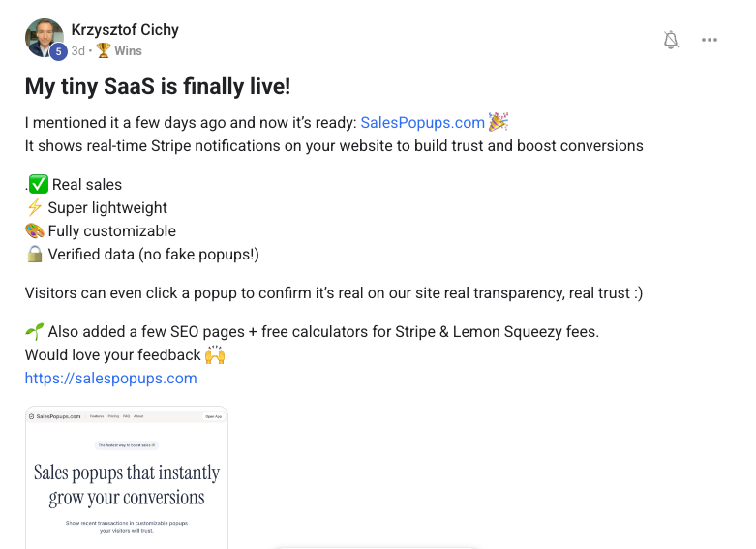The width and height of the screenshot is (756, 549).
Task: Click the Open App button in preview
Action: coord(213,416)
